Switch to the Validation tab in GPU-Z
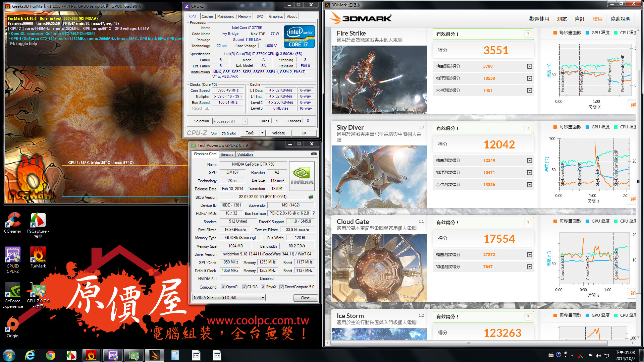The width and height of the screenshot is (644, 362). [x=245, y=155]
